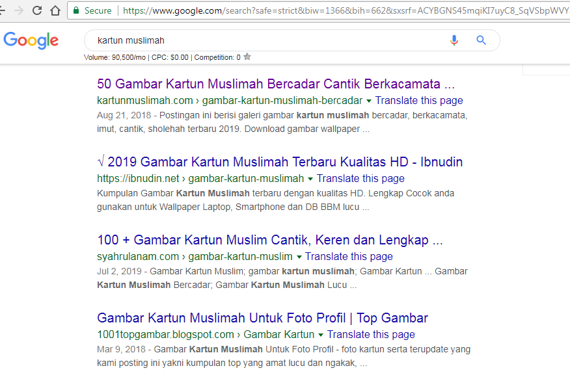Translate the kartunmuslimah.com result page
570x392 pixels.
[x=419, y=101]
